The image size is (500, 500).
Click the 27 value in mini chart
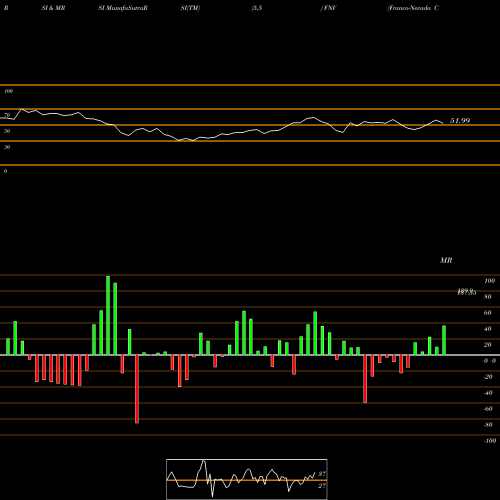(x=322, y=486)
